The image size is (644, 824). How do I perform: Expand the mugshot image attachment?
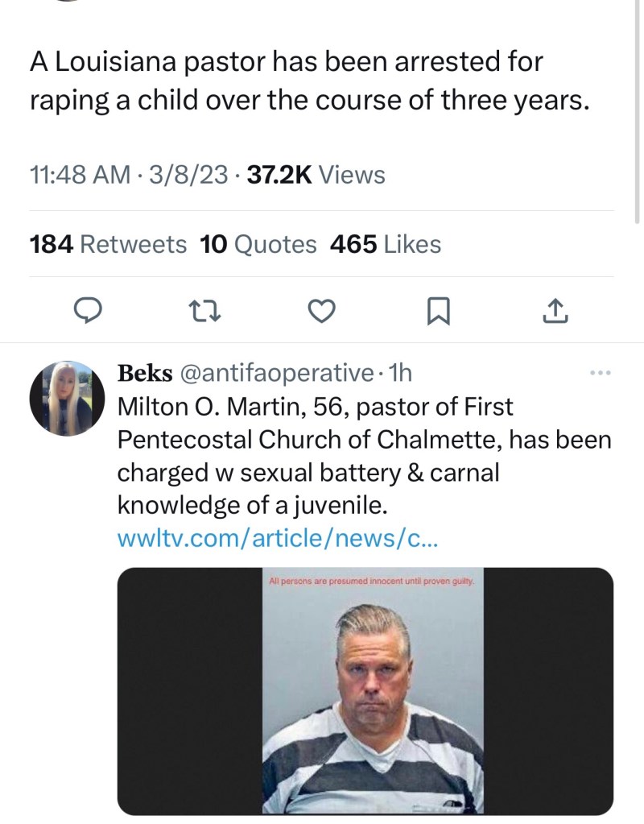point(365,690)
